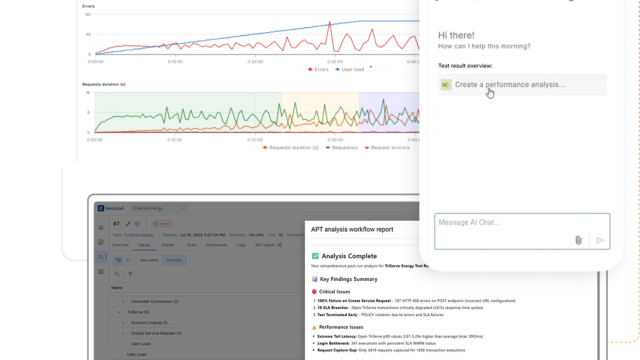Click the Message AI Chat input field
Image resolution: width=640 pixels, height=360 pixels.
click(x=522, y=231)
